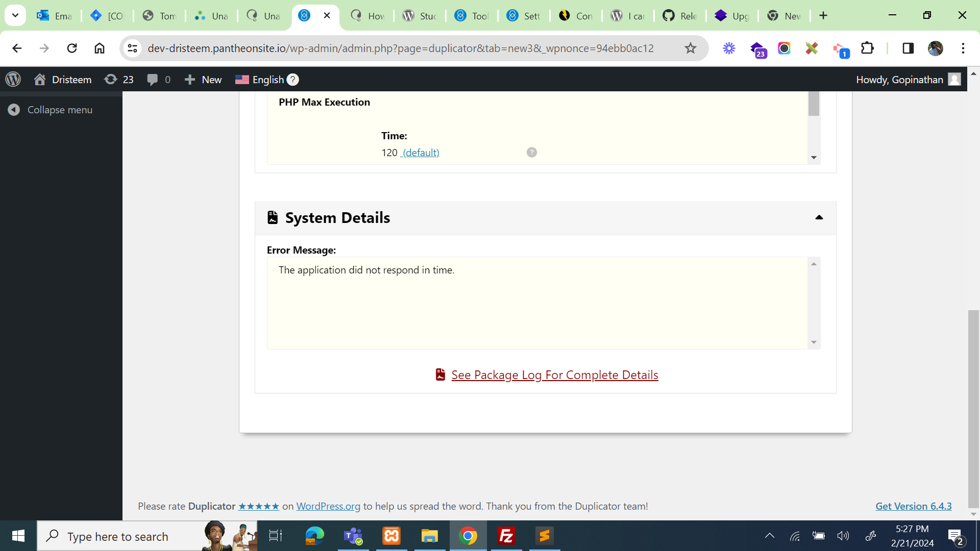Image resolution: width=980 pixels, height=551 pixels.
Task: Click help question mark beside English
Action: tap(292, 80)
